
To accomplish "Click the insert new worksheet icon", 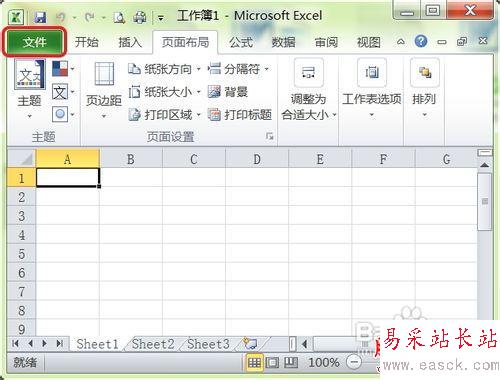I will pyautogui.click(x=250, y=343).
